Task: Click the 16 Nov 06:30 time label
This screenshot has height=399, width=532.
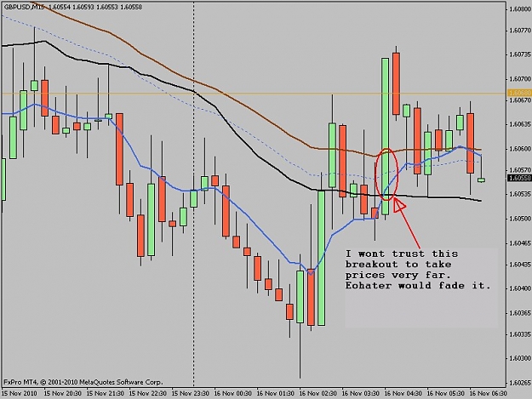Action: [488, 393]
